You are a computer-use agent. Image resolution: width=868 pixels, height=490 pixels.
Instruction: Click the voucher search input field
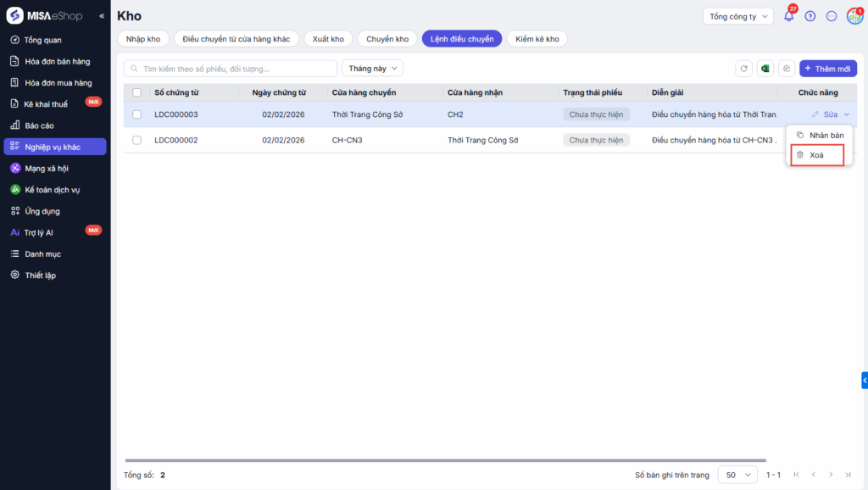(x=231, y=69)
